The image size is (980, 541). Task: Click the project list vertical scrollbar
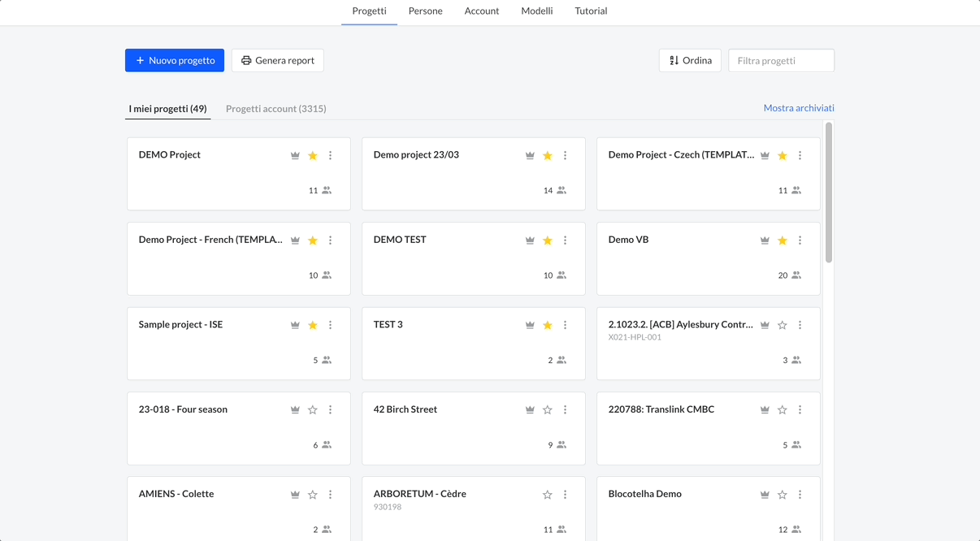coord(829,193)
